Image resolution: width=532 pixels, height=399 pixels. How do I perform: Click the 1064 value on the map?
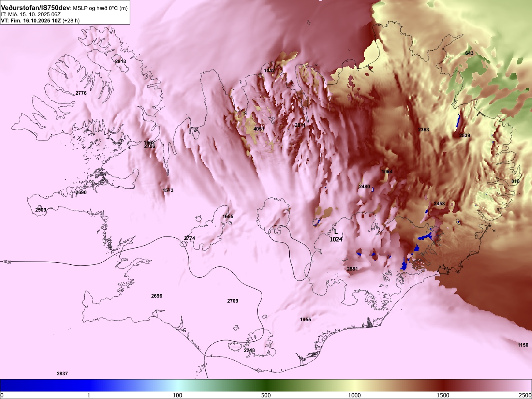point(387,172)
